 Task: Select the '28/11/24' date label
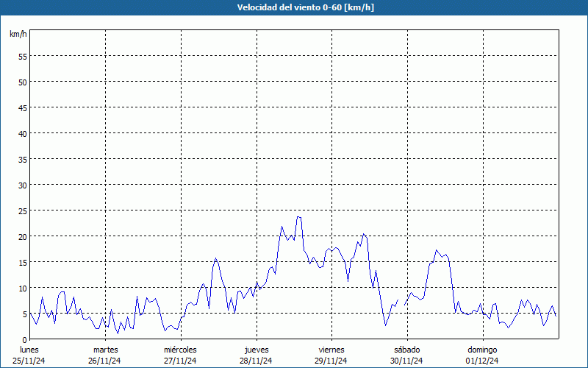point(256,361)
